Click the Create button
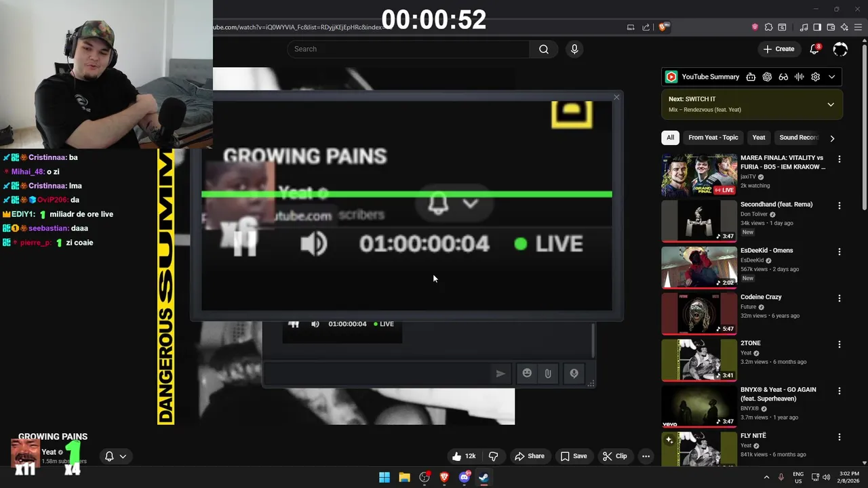 tap(778, 49)
